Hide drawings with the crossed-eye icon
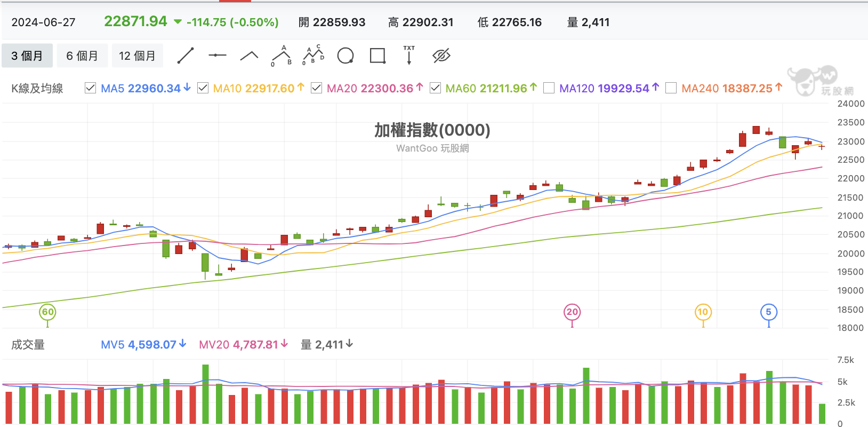Image resolution: width=868 pixels, height=427 pixels. point(441,56)
